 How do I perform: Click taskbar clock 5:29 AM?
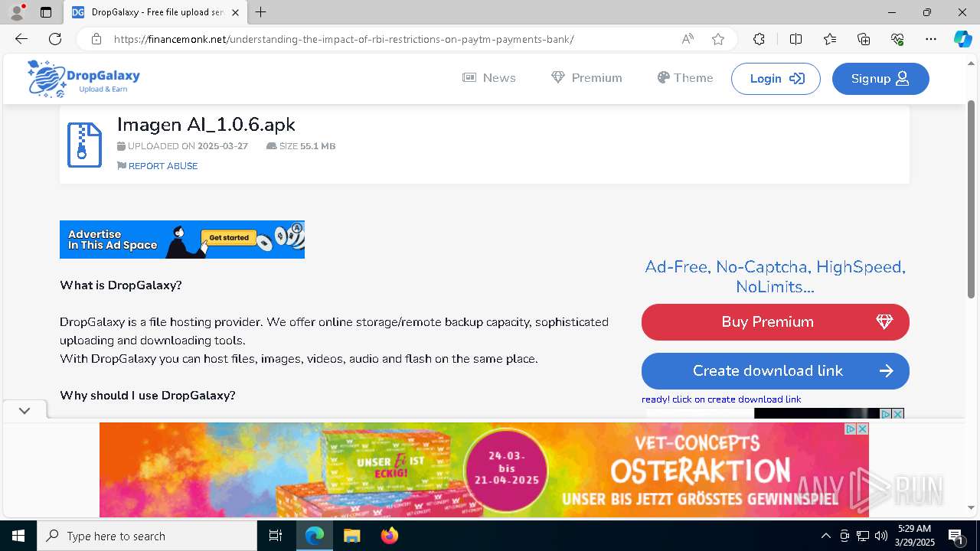[x=915, y=536]
